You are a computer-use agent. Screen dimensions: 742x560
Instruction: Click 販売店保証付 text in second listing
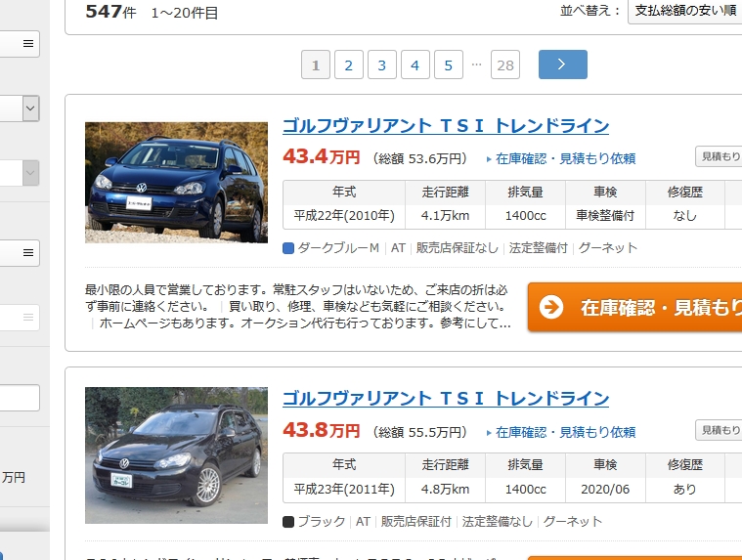(x=415, y=522)
